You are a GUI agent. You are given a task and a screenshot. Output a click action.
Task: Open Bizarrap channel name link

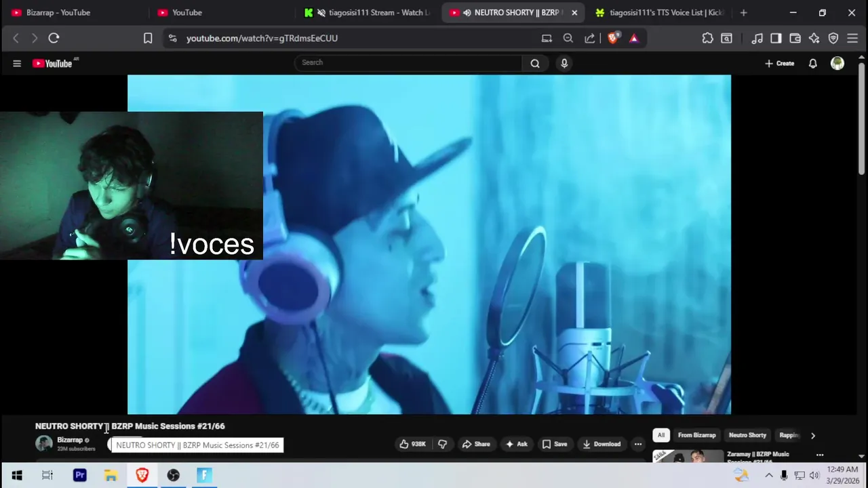70,440
